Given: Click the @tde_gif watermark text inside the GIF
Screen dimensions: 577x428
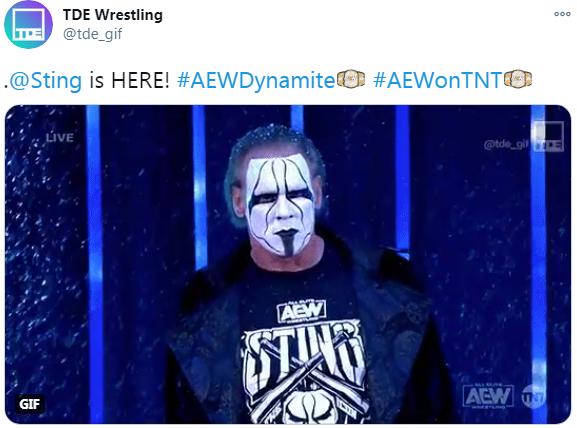Looking at the screenshot, I should 506,145.
